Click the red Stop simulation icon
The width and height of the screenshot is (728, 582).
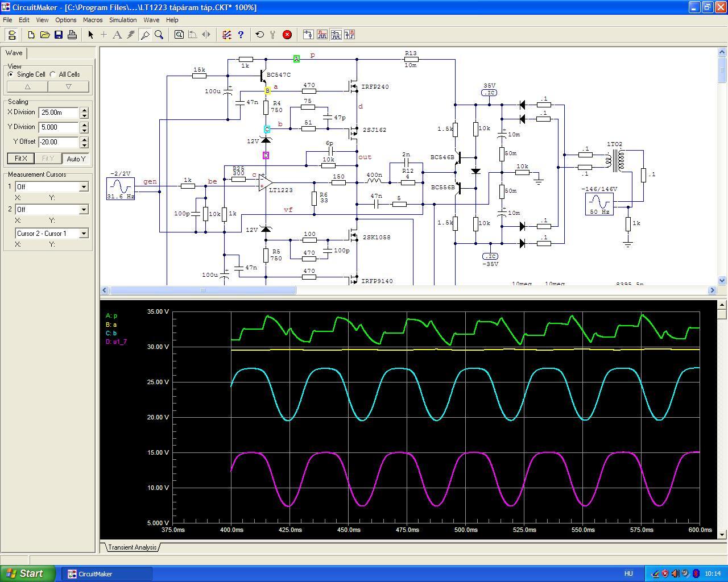pyautogui.click(x=287, y=35)
